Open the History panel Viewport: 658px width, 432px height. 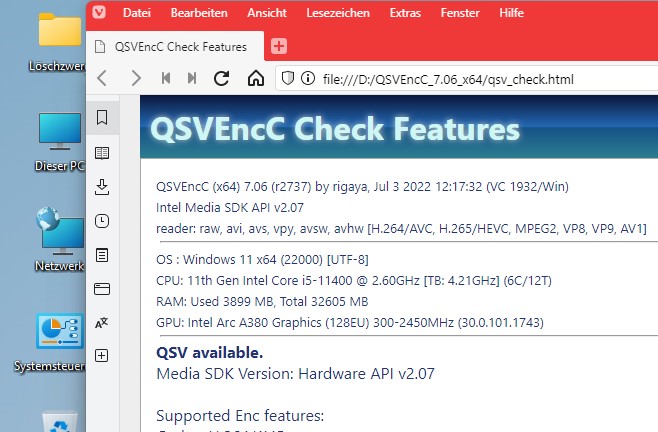point(102,221)
